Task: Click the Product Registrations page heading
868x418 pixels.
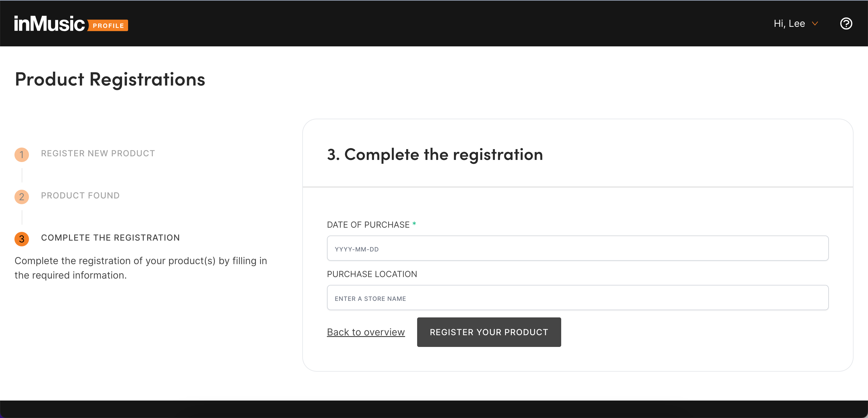Action: point(110,80)
